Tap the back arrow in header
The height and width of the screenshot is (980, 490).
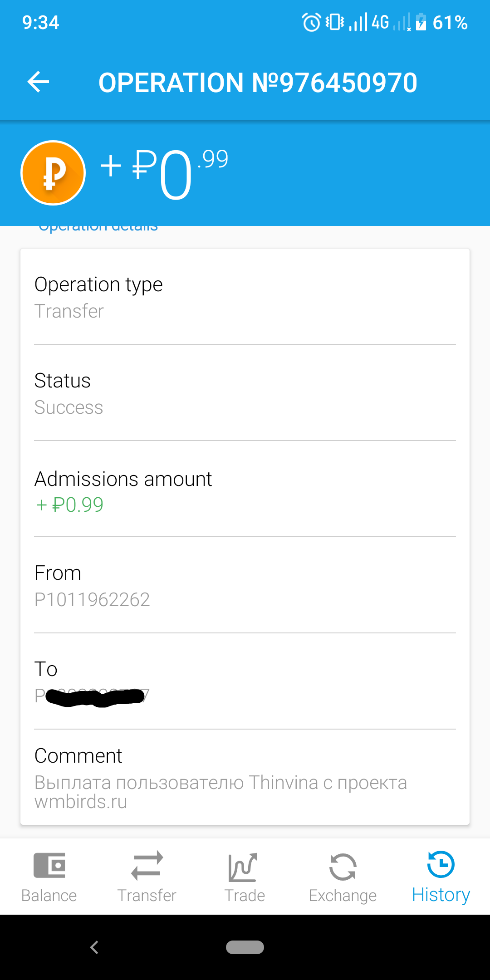pyautogui.click(x=39, y=82)
